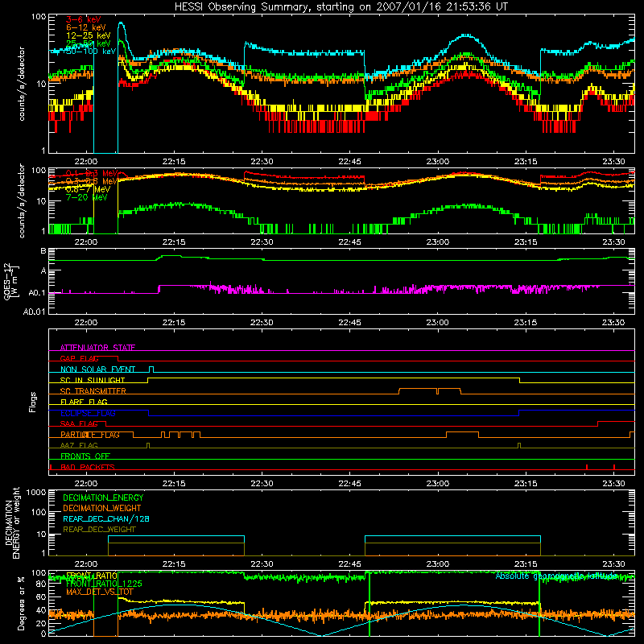Viewport: 644px width, 644px height.
Task: Click the Flags axis title
Action: click(33, 402)
